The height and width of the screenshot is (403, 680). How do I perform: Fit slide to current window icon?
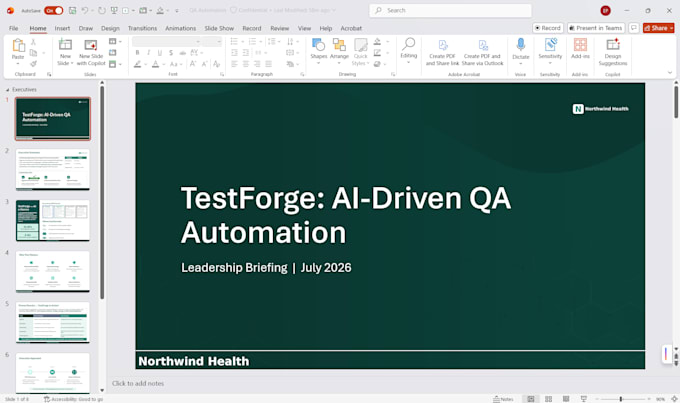[x=674, y=399]
